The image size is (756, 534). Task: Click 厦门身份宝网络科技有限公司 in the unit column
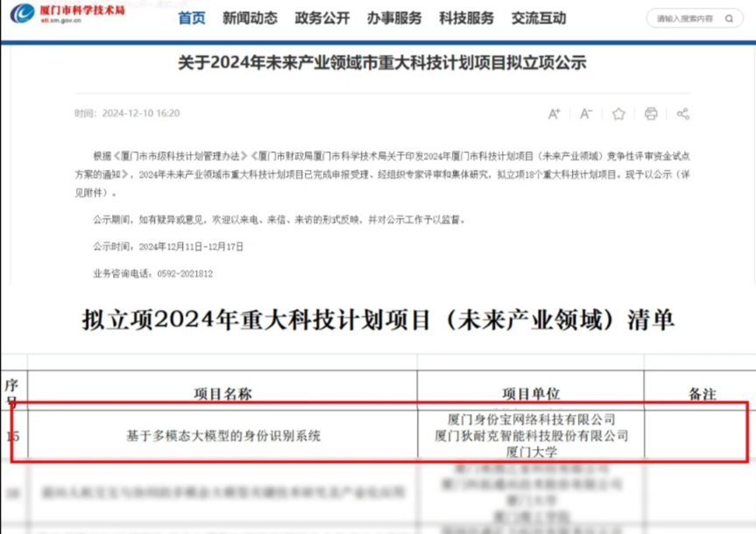(531, 419)
